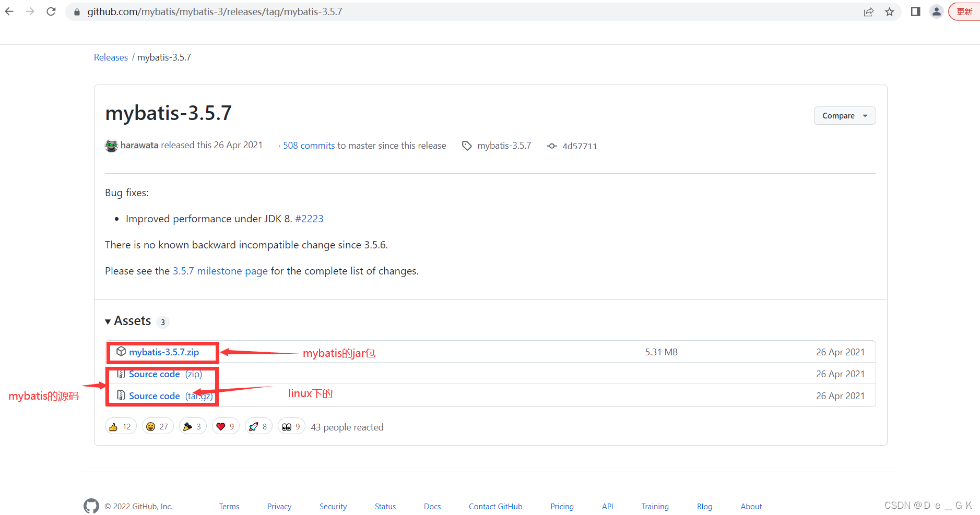The height and width of the screenshot is (515, 980).
Task: Open the Pricing footer link
Action: 562,507
